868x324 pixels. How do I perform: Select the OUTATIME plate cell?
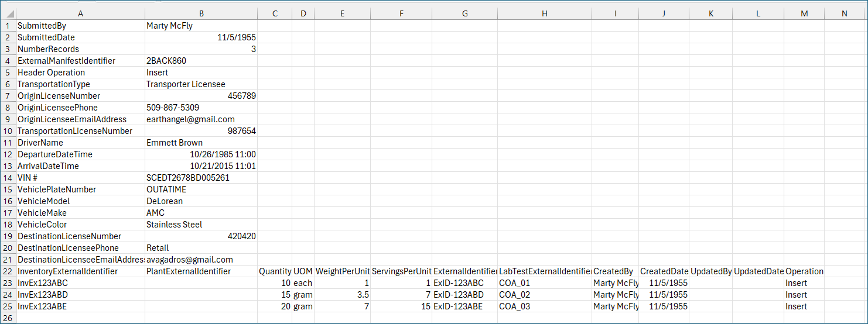(x=201, y=189)
